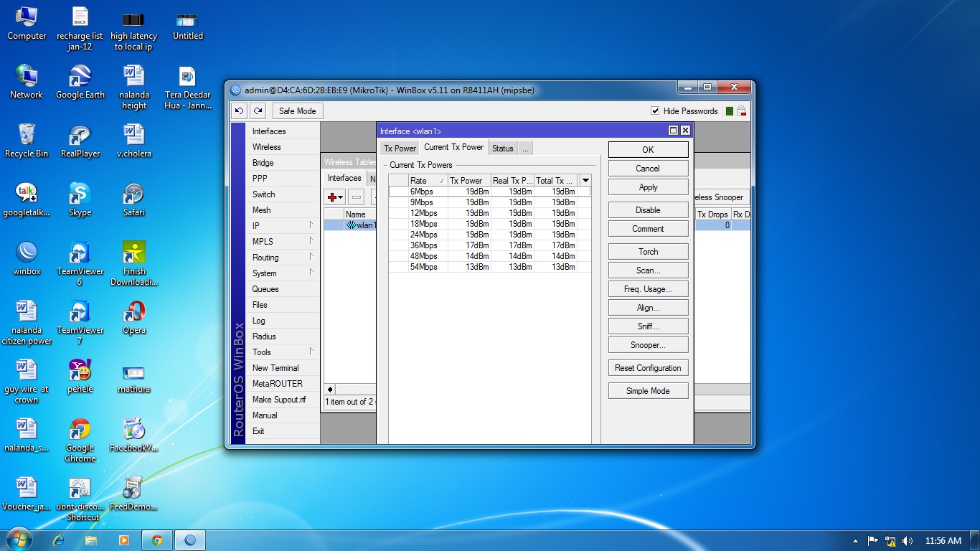Open the Interfaces tab in Wireless Tables
The height and width of the screenshot is (551, 980).
(344, 178)
